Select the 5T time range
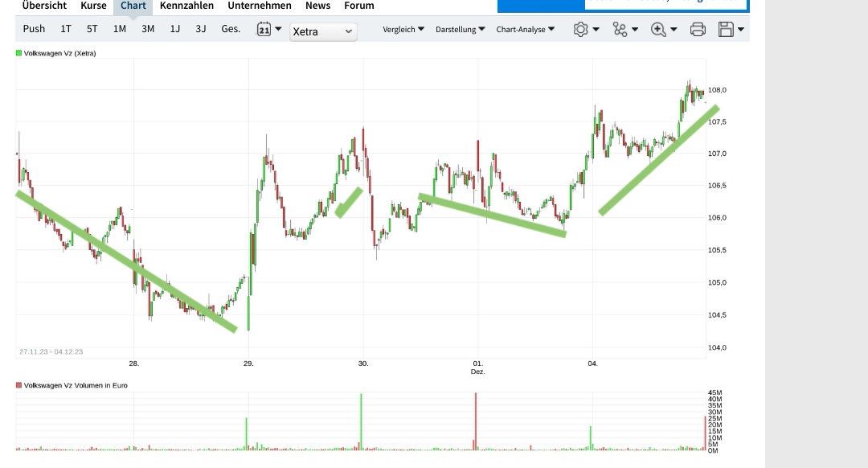This screenshot has height=468, width=868. point(92,29)
